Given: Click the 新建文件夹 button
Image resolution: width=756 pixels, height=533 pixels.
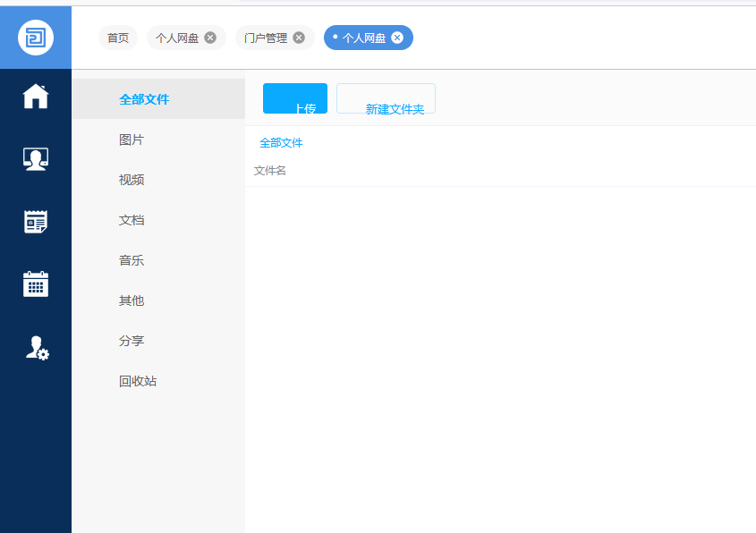Looking at the screenshot, I should (386, 98).
